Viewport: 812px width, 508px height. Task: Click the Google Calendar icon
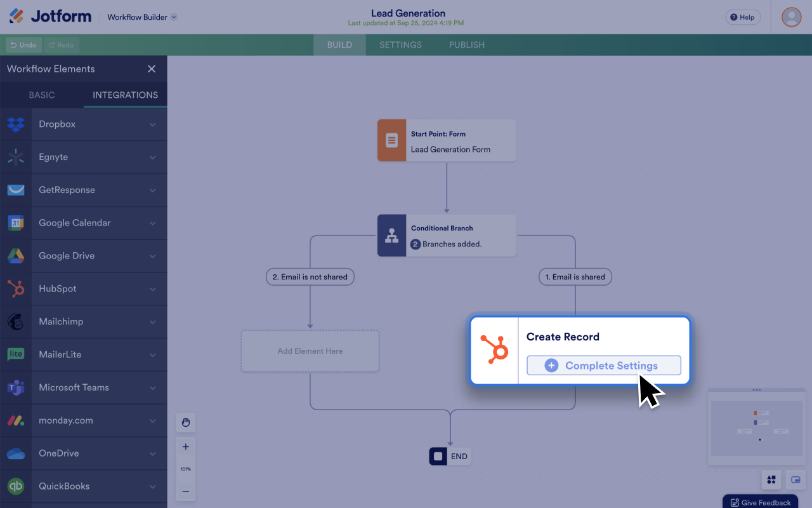pos(16,223)
